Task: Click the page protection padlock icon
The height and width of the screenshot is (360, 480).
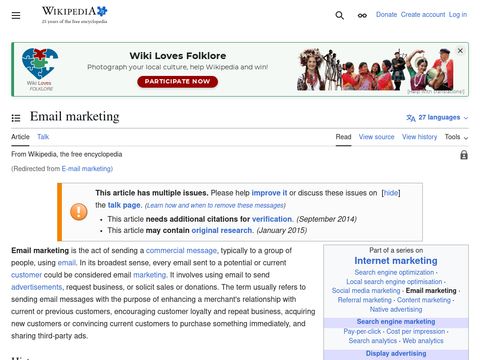Action: pos(464,155)
